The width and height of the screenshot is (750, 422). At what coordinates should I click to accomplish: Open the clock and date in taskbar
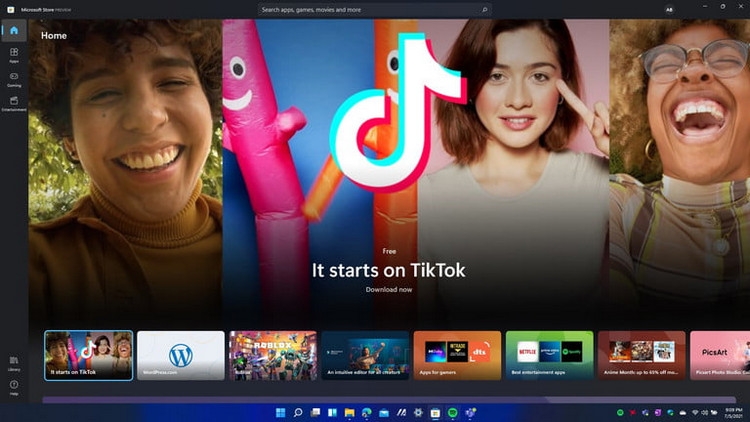(733, 413)
